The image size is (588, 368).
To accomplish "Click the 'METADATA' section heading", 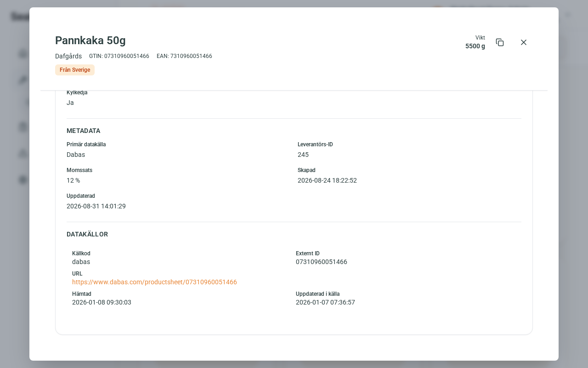I will coord(83,131).
